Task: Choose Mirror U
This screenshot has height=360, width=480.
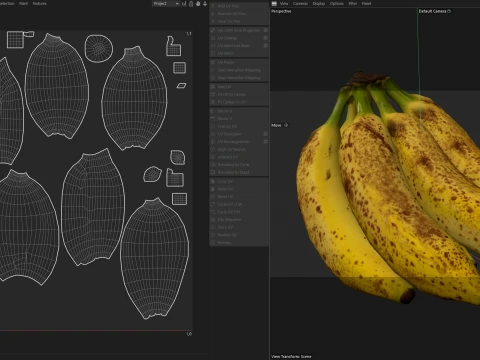Action: pyautogui.click(x=239, y=111)
